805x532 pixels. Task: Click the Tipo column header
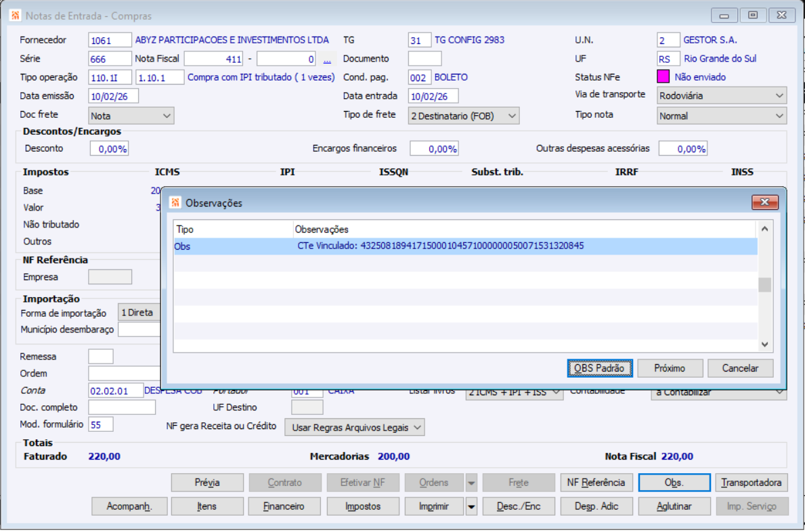click(233, 229)
